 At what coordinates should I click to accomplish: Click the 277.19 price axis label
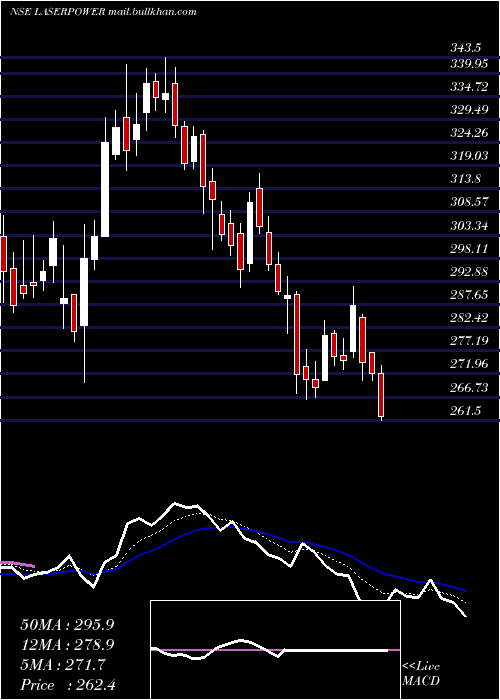[469, 341]
